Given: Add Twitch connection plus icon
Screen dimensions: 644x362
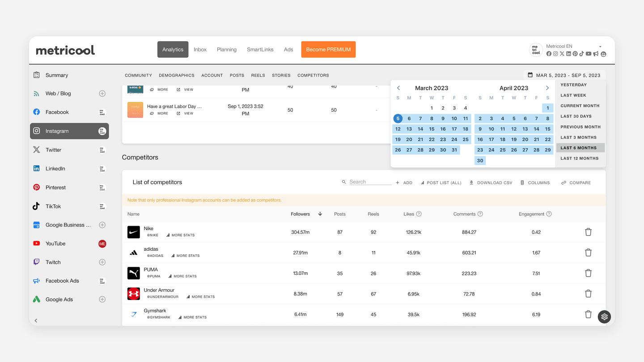Looking at the screenshot, I should [102, 262].
